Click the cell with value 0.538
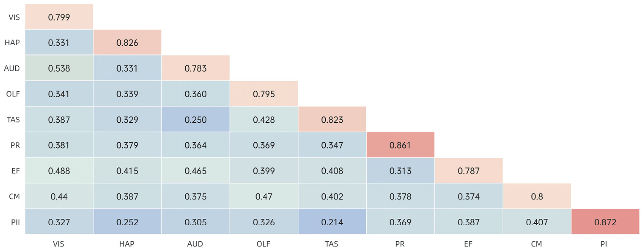Image resolution: width=644 pixels, height=252 pixels. coord(59,68)
